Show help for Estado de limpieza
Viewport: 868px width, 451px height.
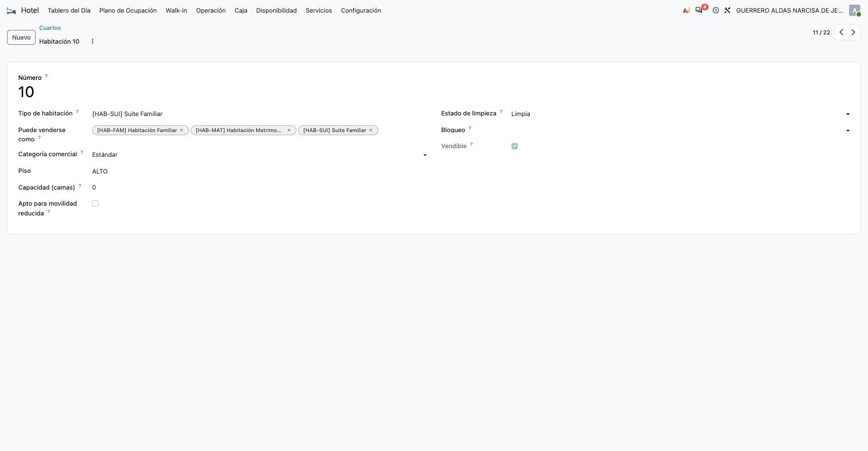(501, 111)
